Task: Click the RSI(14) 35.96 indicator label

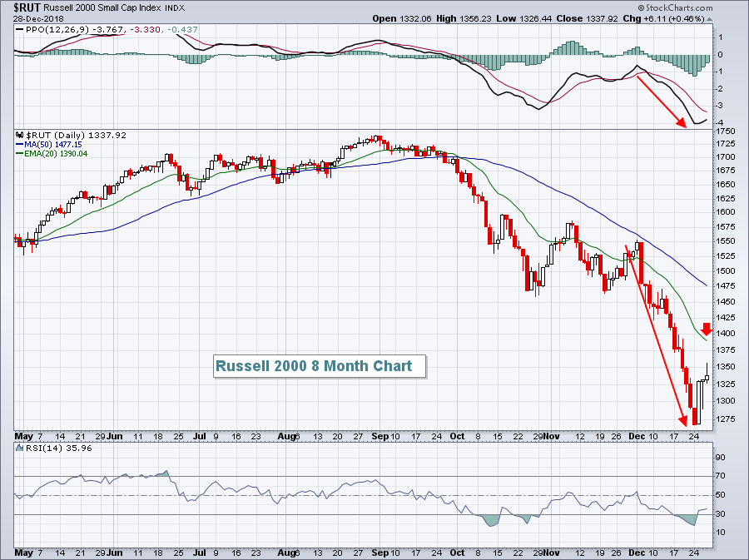Action: pos(45,449)
